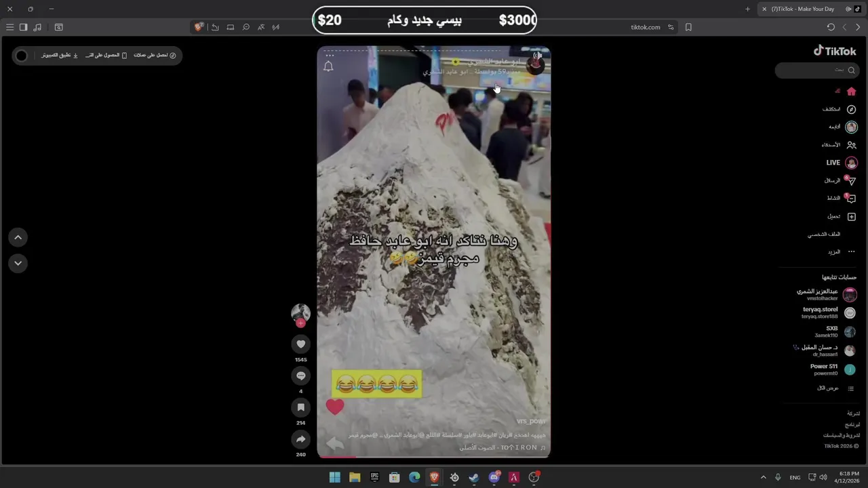
Task: Follow creator with red plus badge
Action: (300, 323)
